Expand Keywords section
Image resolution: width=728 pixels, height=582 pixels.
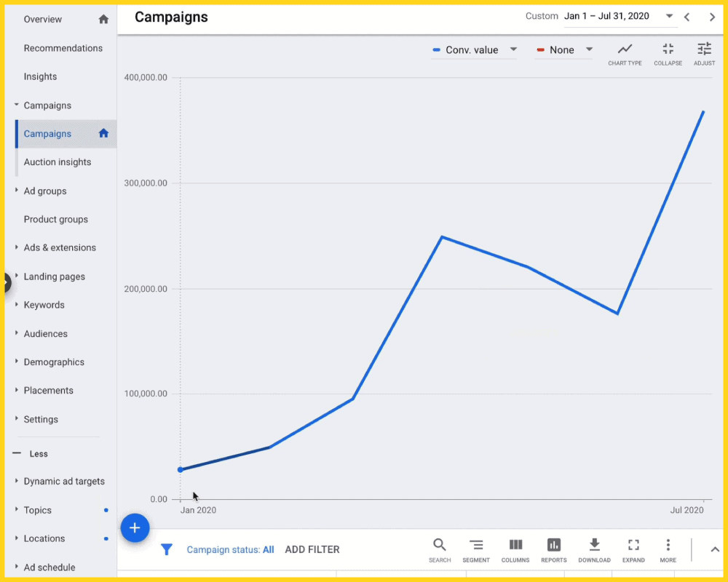pos(16,304)
